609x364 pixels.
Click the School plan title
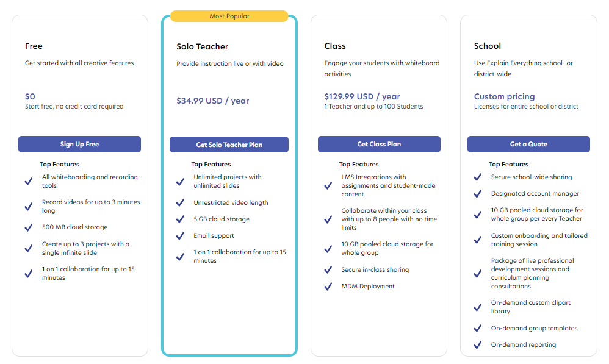tap(488, 46)
